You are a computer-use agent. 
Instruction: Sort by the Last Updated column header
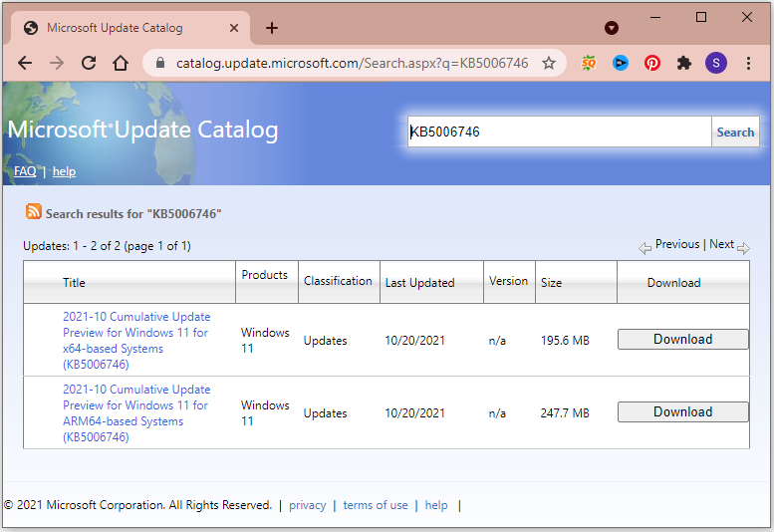pos(419,283)
